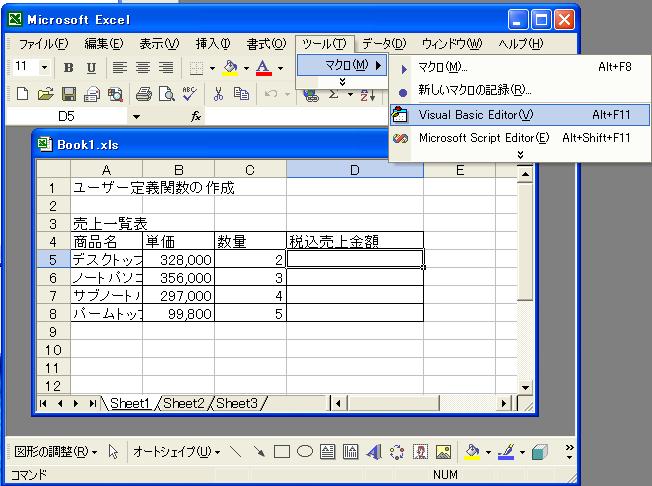Cut selection with scissors icon
The image size is (652, 486).
pos(218,94)
